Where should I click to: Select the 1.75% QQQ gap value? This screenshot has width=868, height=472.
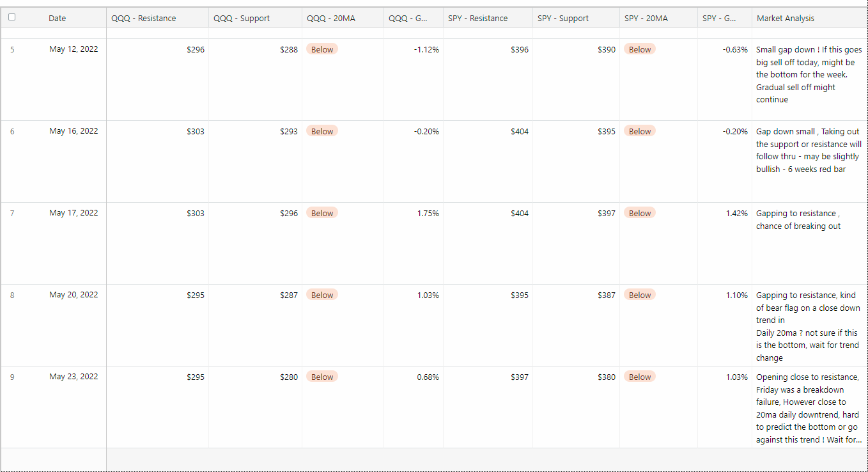[x=428, y=213]
